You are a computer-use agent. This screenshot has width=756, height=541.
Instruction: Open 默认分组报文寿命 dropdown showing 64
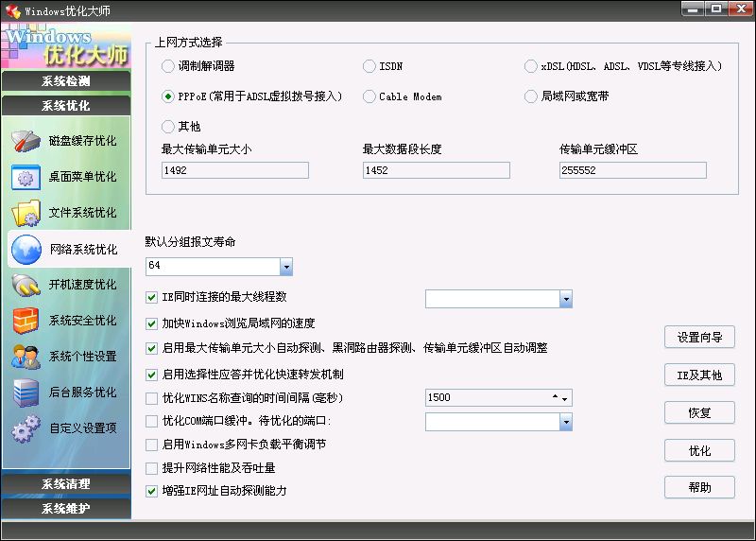coord(286,267)
